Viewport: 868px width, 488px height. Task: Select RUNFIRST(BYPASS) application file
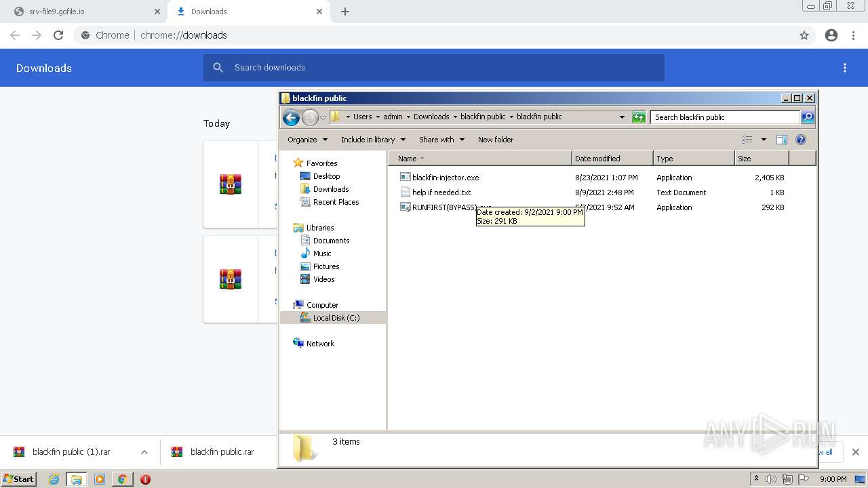(x=444, y=207)
